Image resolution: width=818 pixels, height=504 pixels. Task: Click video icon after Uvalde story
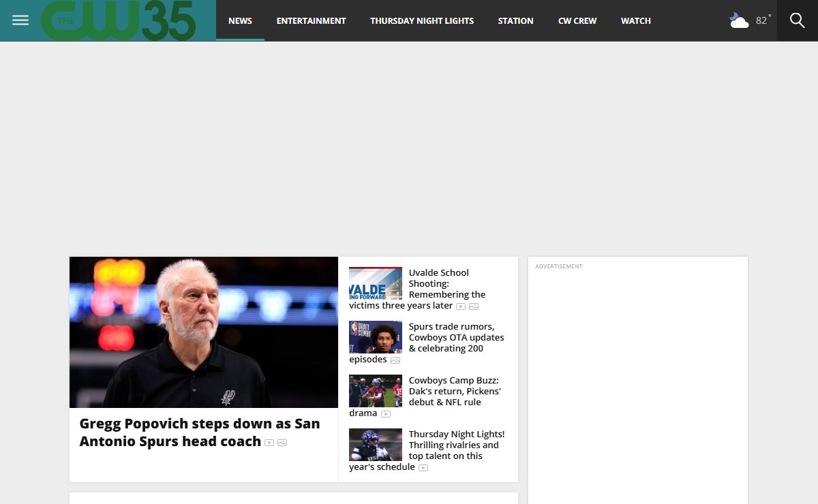[461, 306]
